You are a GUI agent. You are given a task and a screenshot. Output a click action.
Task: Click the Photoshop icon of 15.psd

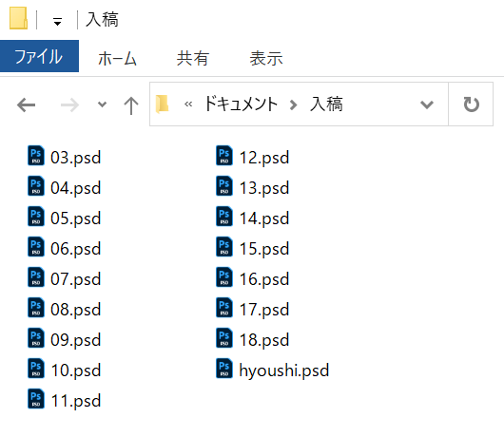[x=224, y=247]
